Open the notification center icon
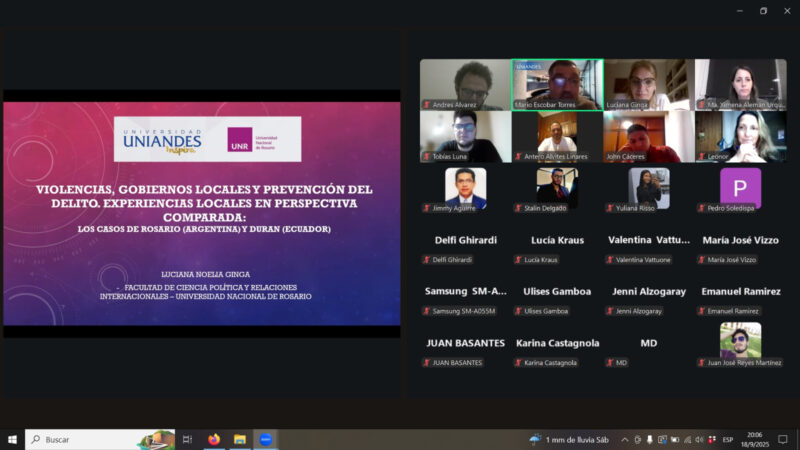Image resolution: width=800 pixels, height=450 pixels. pyautogui.click(x=783, y=439)
